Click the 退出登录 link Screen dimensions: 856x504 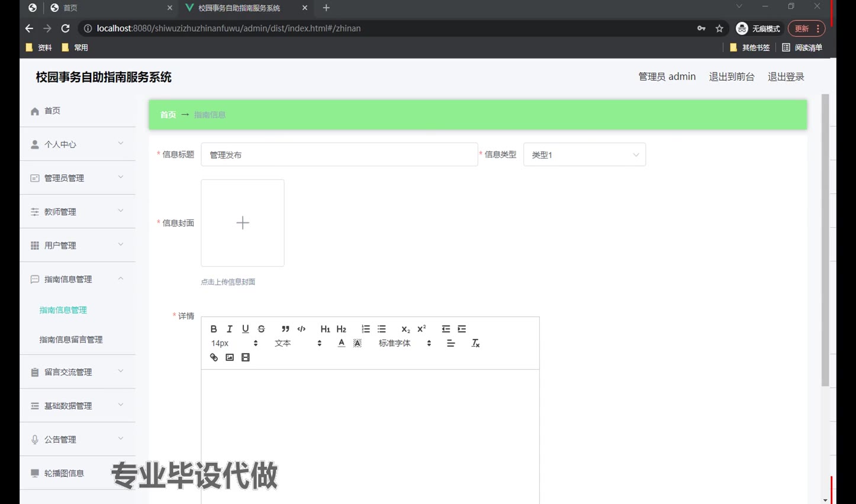pos(786,77)
